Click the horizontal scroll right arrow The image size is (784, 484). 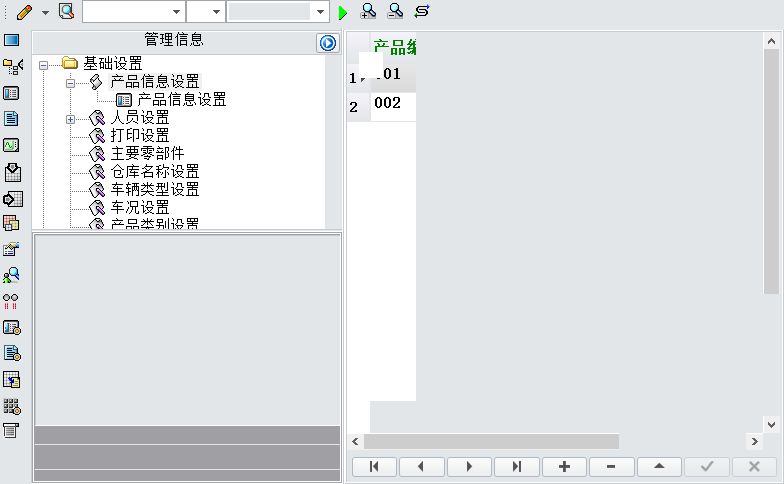[x=754, y=442]
